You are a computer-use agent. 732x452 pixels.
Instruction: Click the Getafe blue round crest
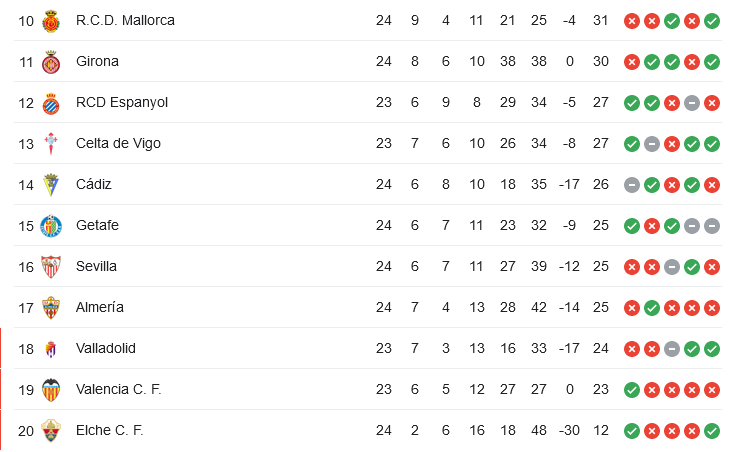51,226
